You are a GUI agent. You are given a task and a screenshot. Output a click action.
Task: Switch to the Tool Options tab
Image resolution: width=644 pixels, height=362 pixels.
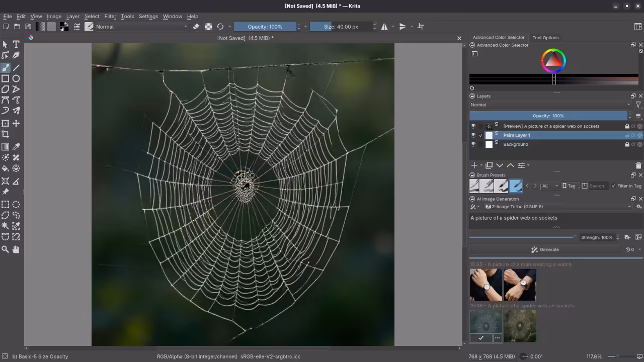click(x=545, y=37)
